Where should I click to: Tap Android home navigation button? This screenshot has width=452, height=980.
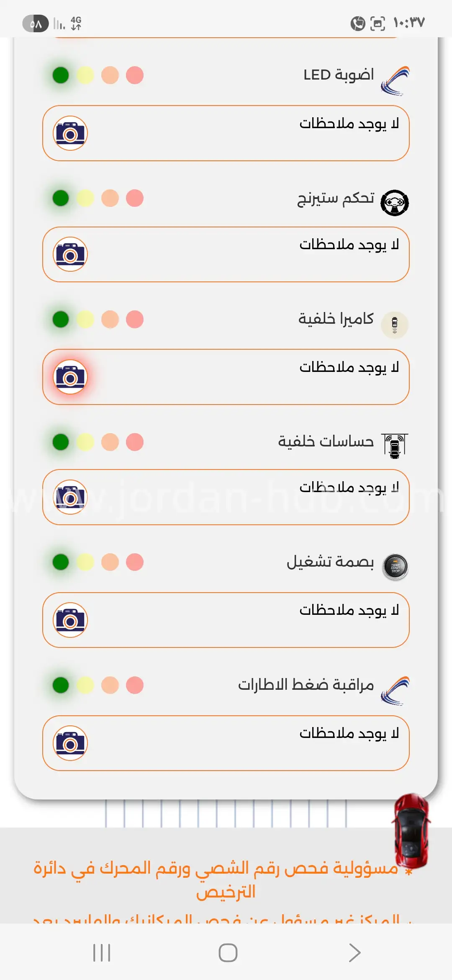coord(228,953)
